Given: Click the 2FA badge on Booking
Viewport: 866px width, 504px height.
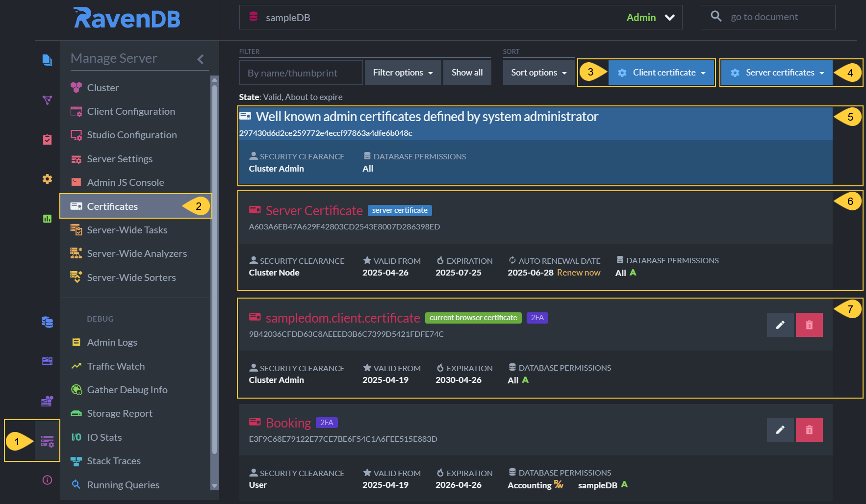Looking at the screenshot, I should click(327, 423).
